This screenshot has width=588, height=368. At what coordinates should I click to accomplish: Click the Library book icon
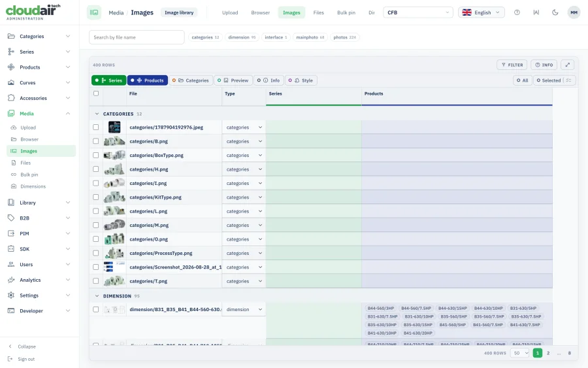pos(11,203)
